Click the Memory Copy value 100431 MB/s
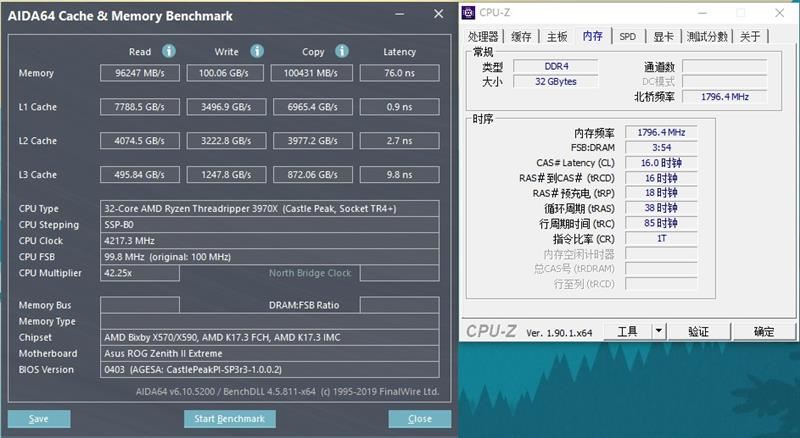The height and width of the screenshot is (438, 800). click(x=311, y=73)
